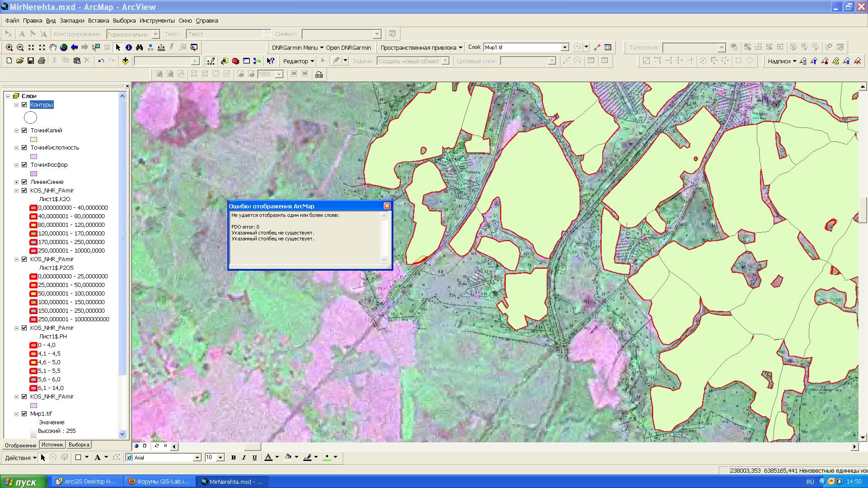Click the Full Extent globe icon
Screen dimensions: 868x488
pos(64,47)
